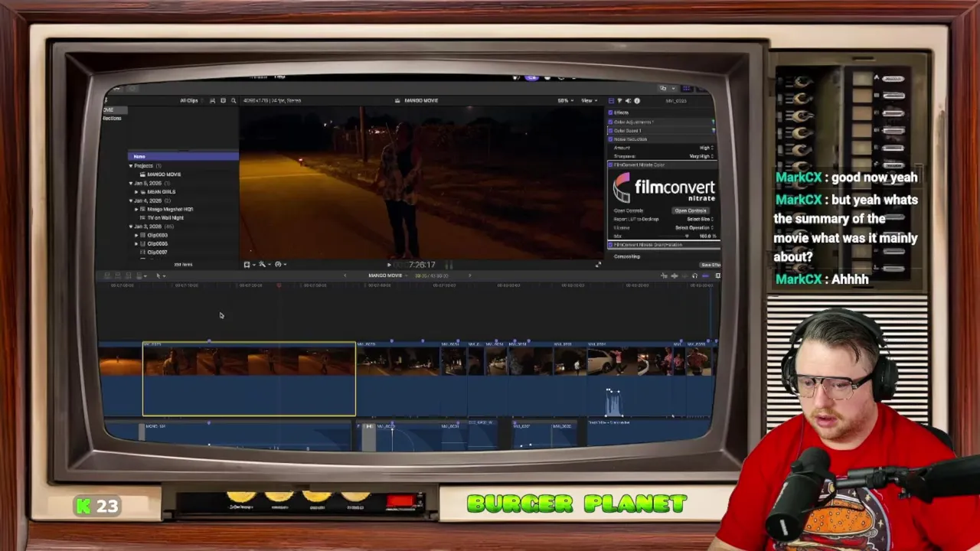Toggle the Effects checkbox in inspector
Screen dimensions: 980x551
coord(611,112)
